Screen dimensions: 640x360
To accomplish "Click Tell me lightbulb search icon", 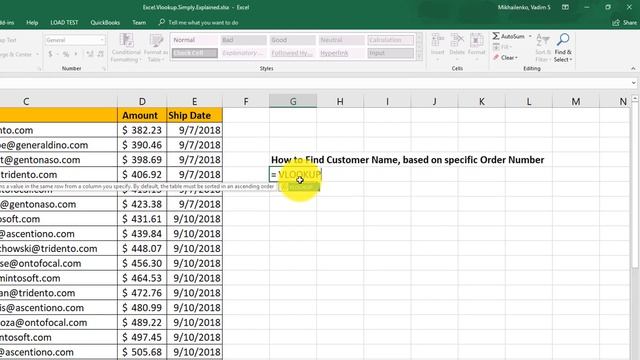I will tap(162, 22).
